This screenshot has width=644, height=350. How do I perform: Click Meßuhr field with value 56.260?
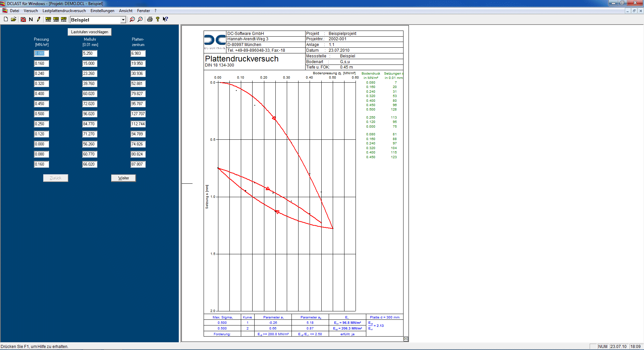90,144
